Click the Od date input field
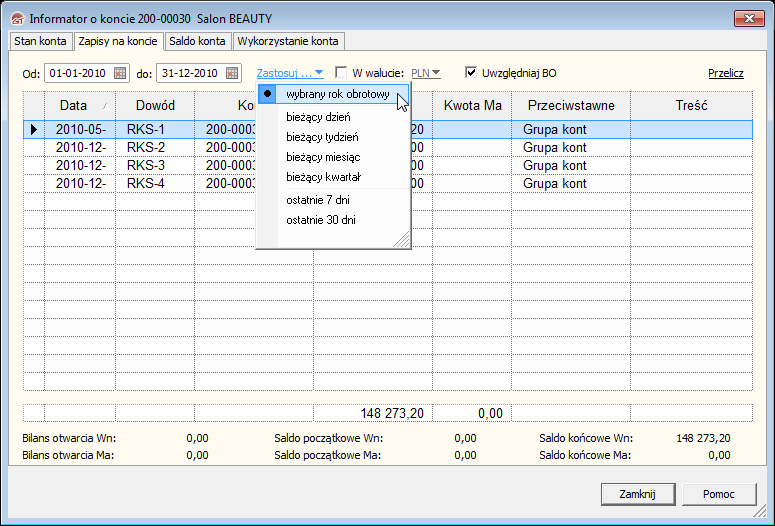Viewport: 775px width, 526px height. tap(78, 73)
